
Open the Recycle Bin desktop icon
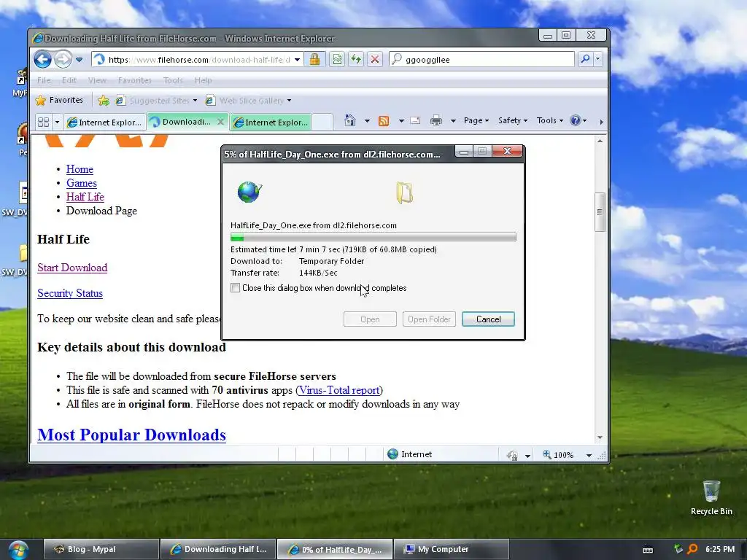[x=711, y=497]
